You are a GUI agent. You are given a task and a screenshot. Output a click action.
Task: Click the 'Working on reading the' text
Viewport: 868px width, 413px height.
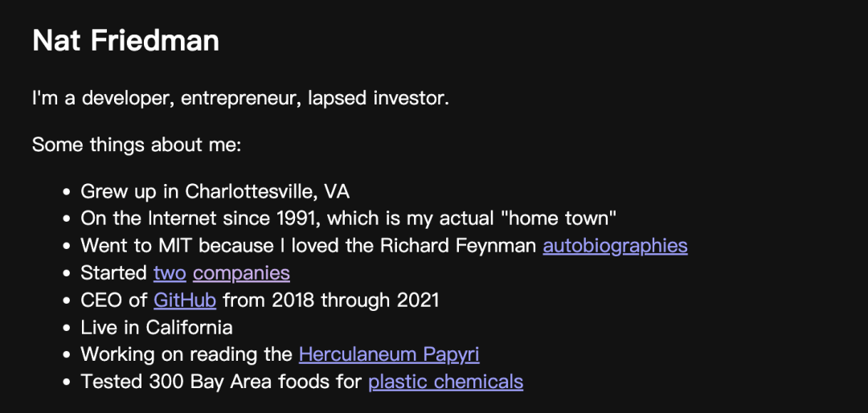point(187,354)
